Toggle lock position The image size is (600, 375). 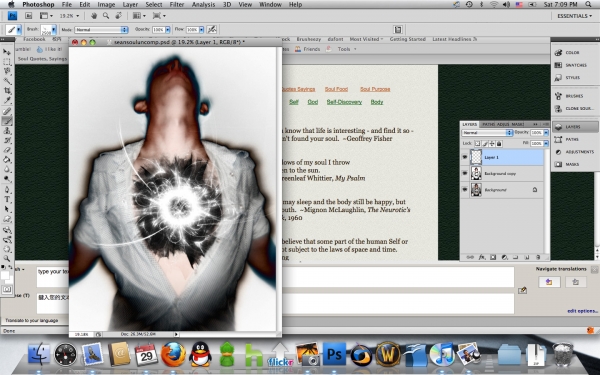click(492, 144)
